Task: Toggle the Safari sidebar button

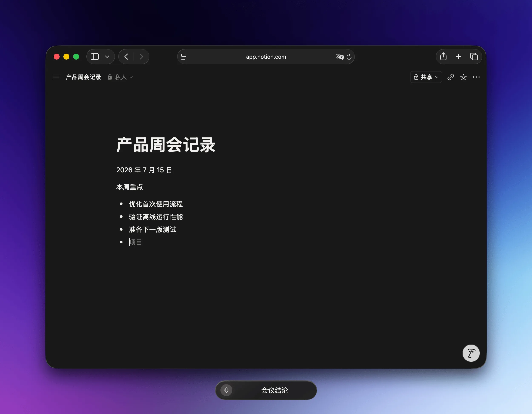Action: [95, 57]
